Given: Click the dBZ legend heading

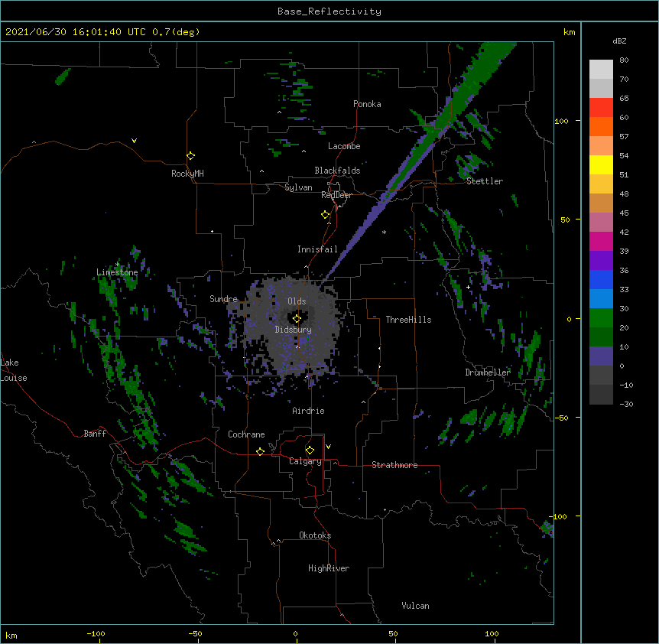Looking at the screenshot, I should pos(619,41).
